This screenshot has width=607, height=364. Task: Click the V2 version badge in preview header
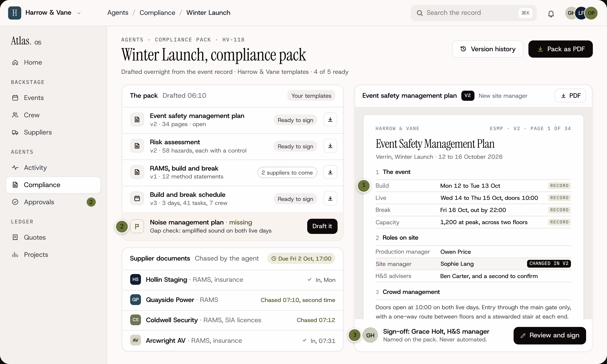tap(468, 96)
